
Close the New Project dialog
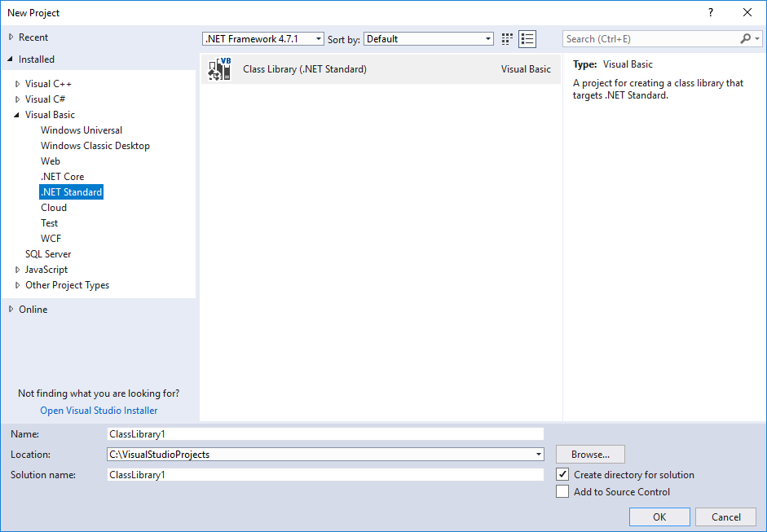point(747,13)
